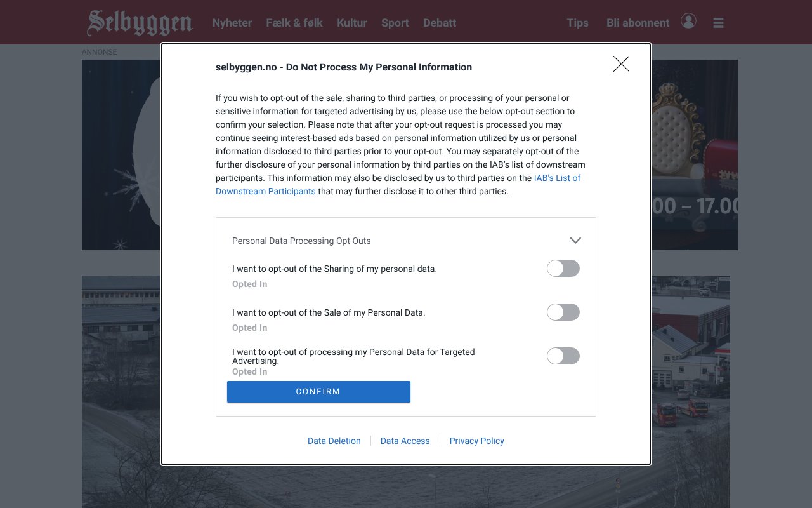
Task: Open the Privacy Policy link
Action: (x=476, y=441)
